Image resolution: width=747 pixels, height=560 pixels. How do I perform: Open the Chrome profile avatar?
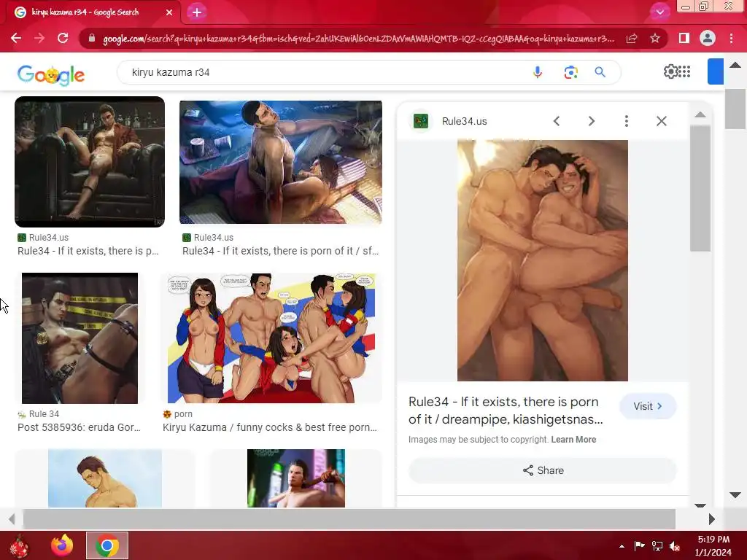click(708, 38)
